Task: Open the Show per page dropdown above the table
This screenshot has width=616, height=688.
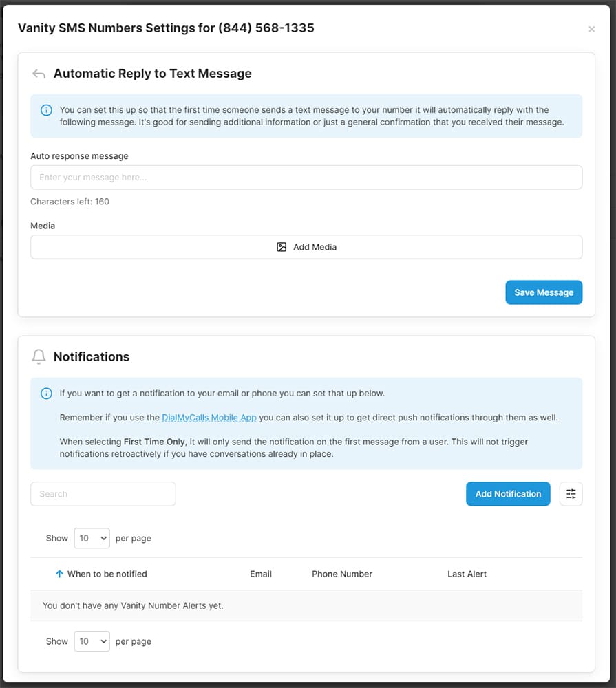Action: click(x=92, y=538)
